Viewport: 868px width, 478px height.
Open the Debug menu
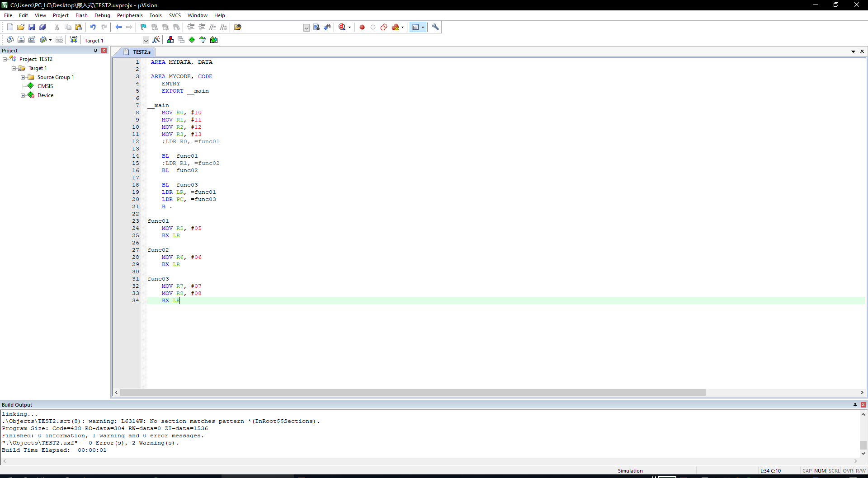click(102, 15)
